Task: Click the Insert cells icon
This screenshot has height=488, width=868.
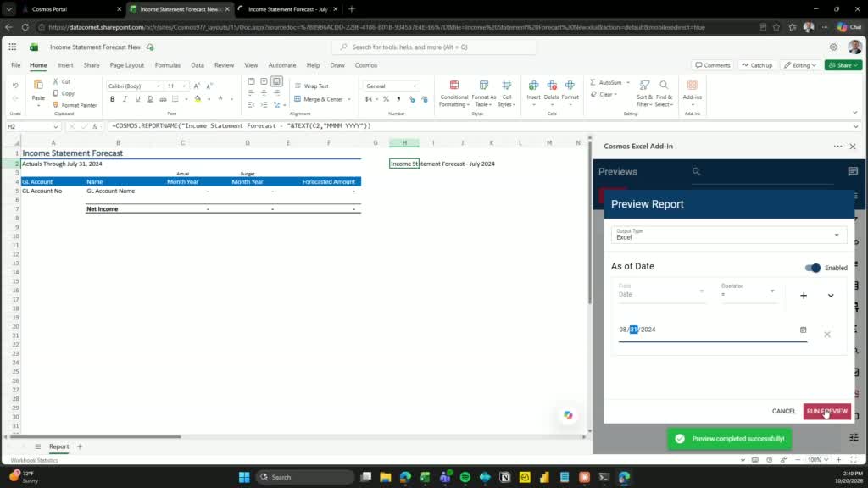Action: coord(534,86)
